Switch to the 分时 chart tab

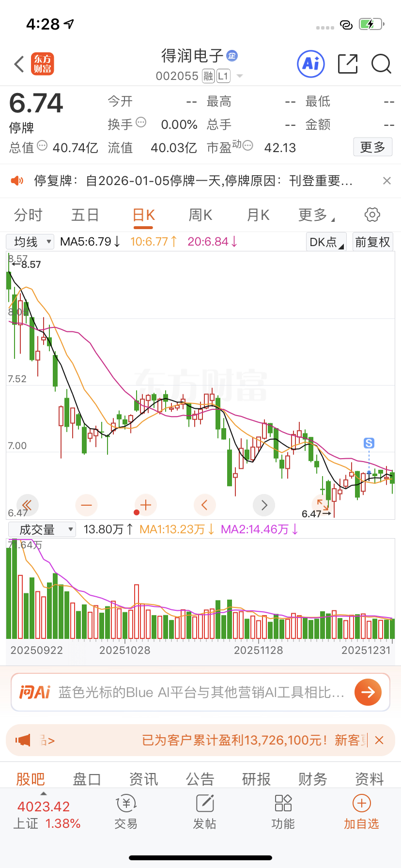(28, 215)
